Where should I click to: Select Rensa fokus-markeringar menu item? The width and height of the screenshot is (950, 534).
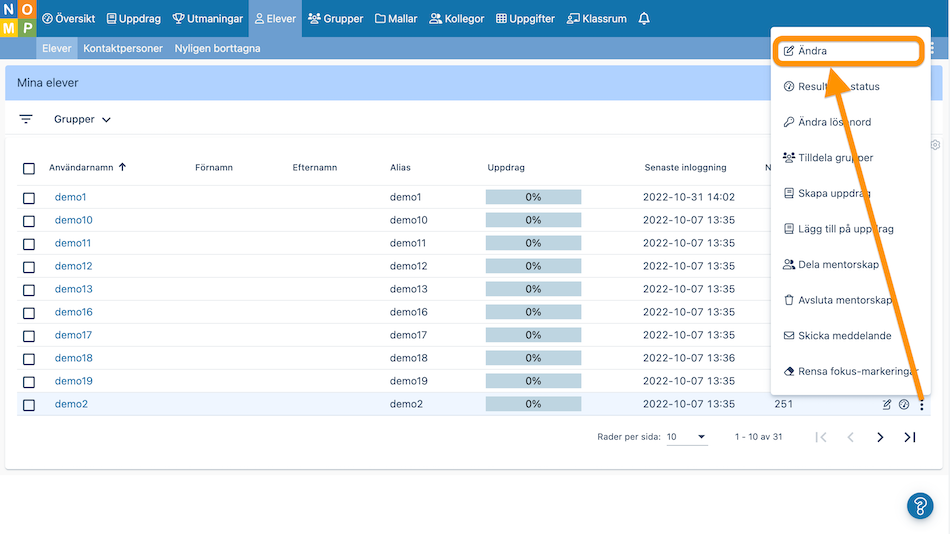851,372
